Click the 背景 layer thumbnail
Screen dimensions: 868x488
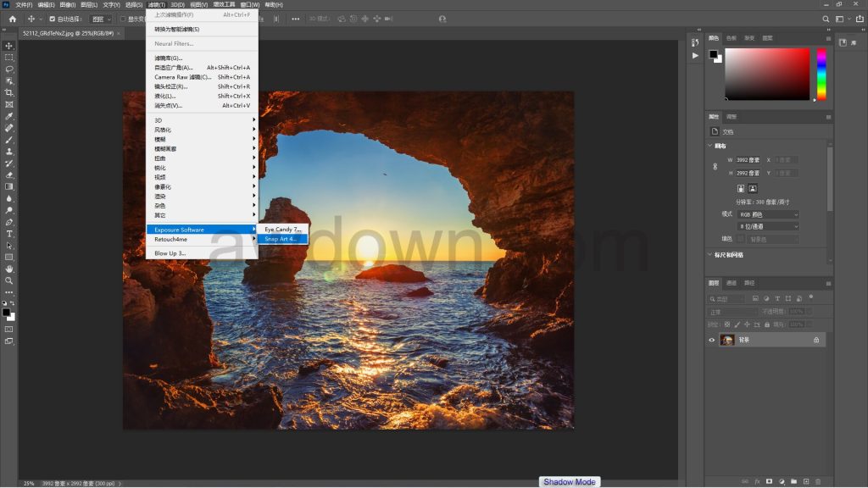tap(727, 340)
